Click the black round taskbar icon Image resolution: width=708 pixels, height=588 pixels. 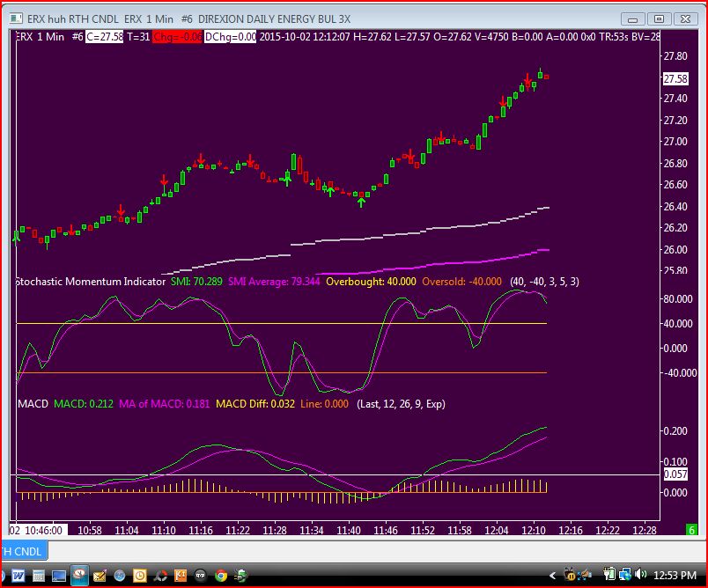click(201, 576)
